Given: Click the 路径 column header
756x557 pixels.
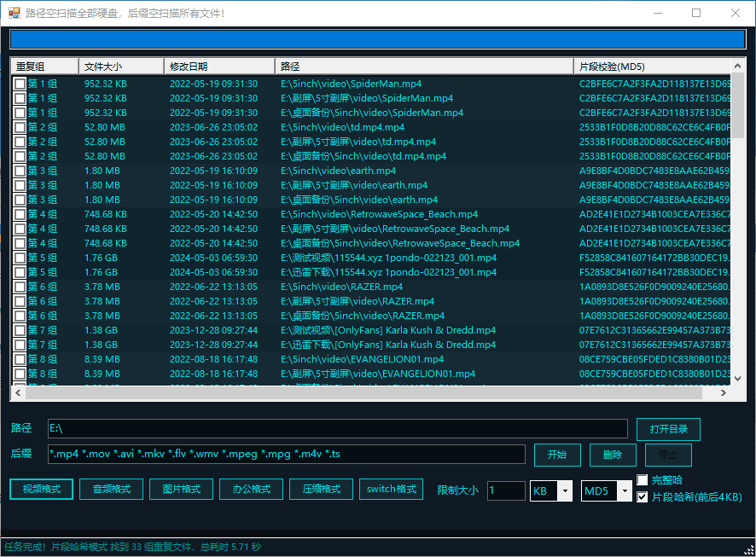Looking at the screenshot, I should (424, 66).
